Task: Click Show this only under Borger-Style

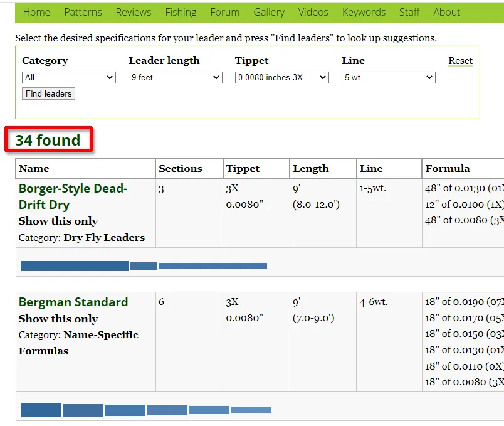Action: (x=58, y=221)
